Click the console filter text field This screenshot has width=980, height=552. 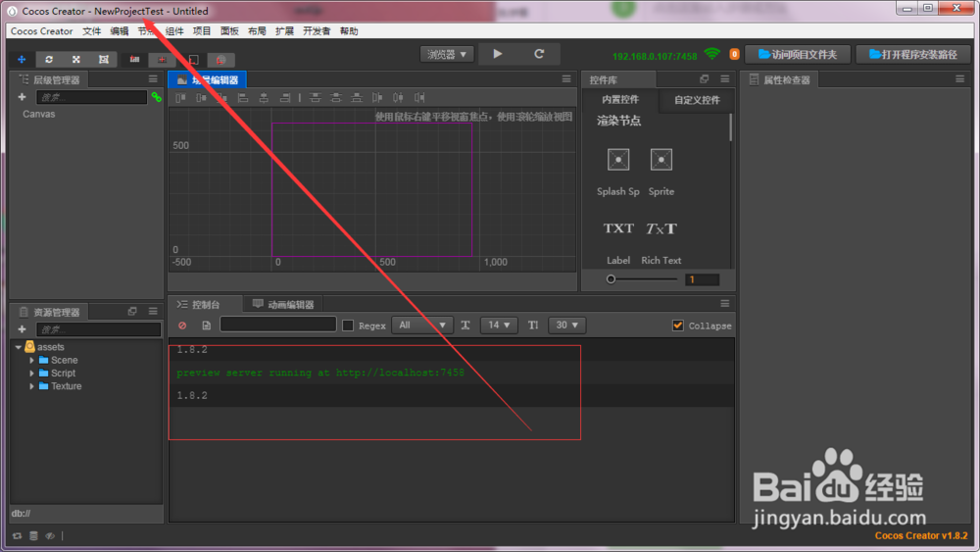pos(278,324)
